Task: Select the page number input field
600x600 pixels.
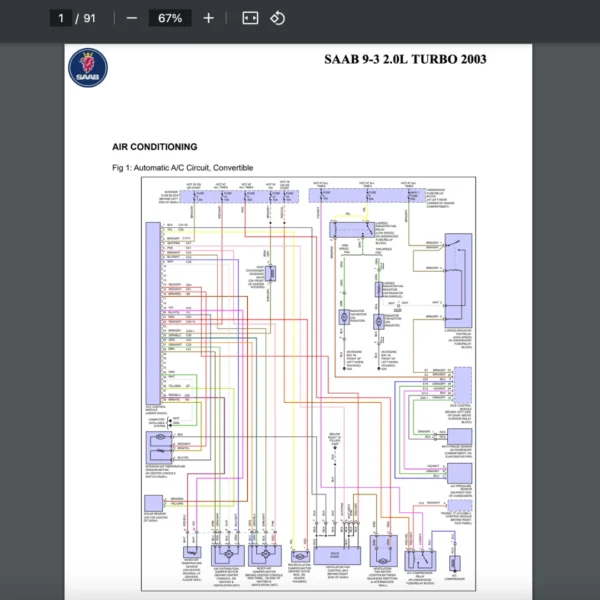Action: pyautogui.click(x=62, y=18)
